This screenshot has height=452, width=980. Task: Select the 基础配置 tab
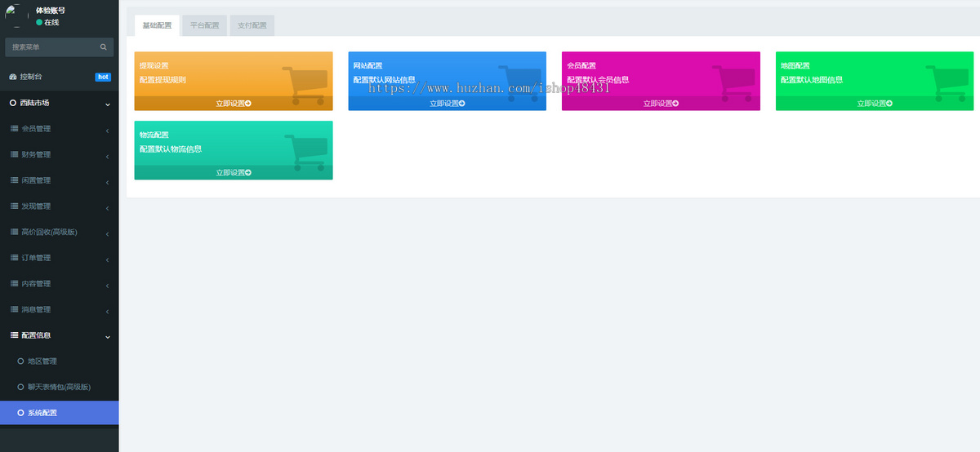[157, 25]
